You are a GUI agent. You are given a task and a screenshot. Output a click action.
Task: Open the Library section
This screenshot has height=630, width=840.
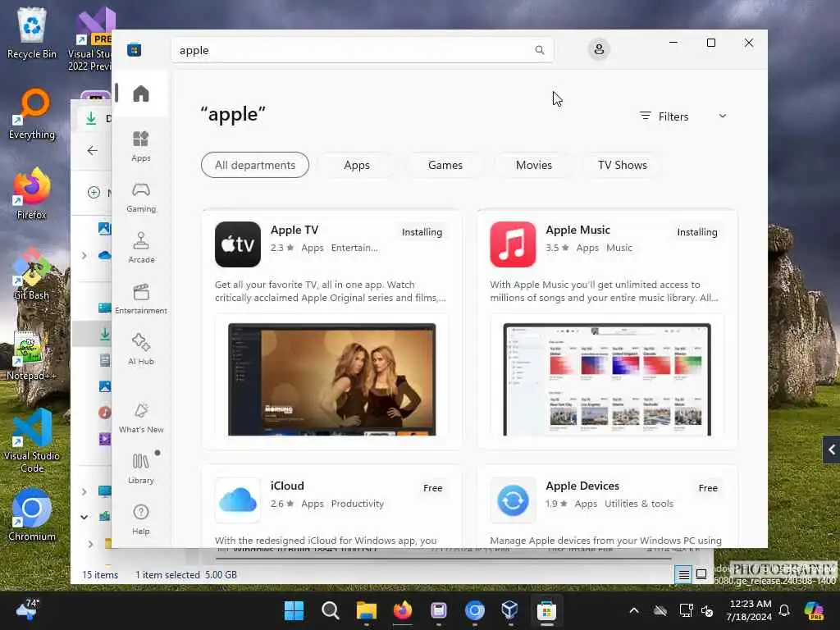pyautogui.click(x=141, y=468)
